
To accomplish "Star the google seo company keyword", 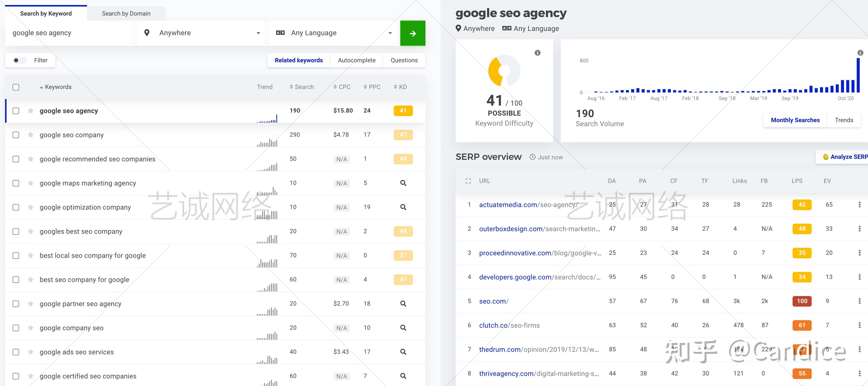I will 31,135.
